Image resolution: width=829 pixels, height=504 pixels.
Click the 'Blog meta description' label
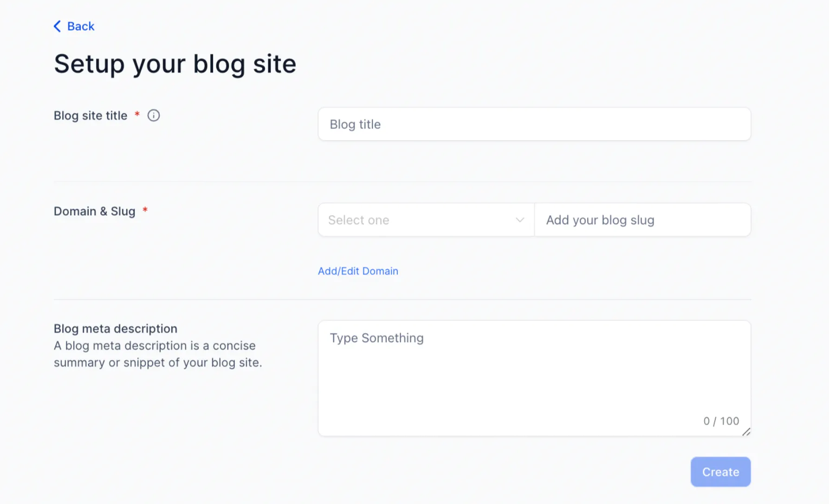116,329
